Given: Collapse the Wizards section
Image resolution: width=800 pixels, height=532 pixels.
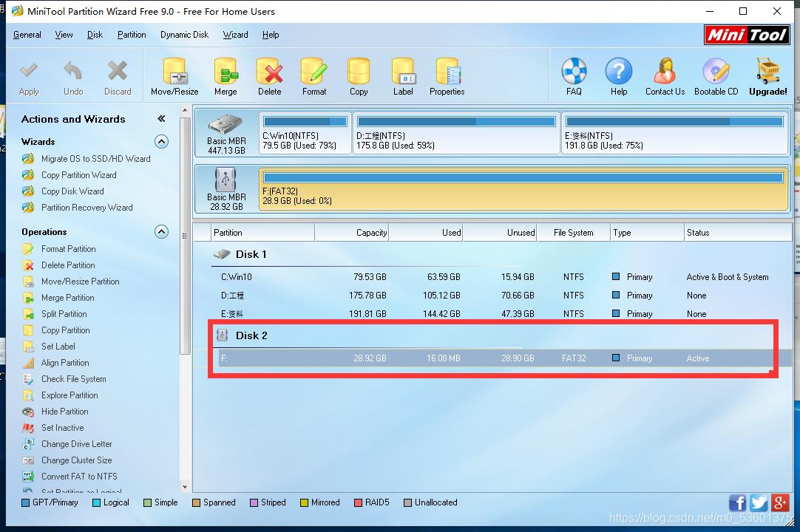Looking at the screenshot, I should point(161,141).
